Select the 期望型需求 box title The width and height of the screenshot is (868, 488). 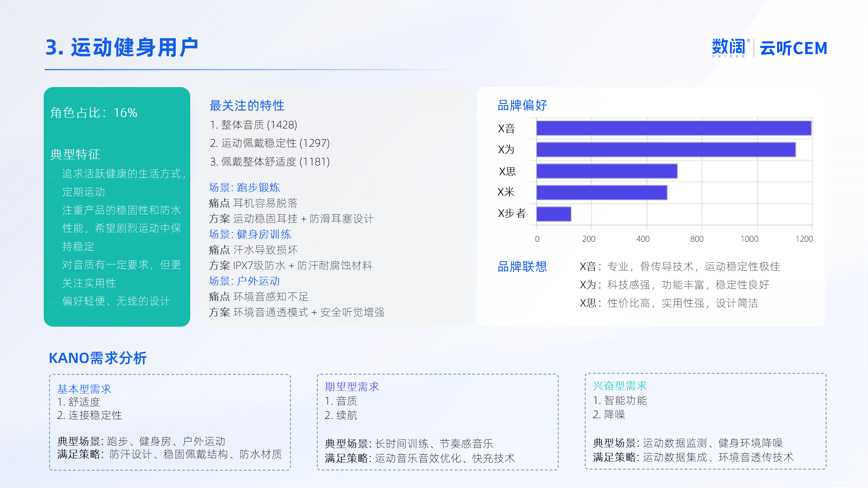click(352, 387)
